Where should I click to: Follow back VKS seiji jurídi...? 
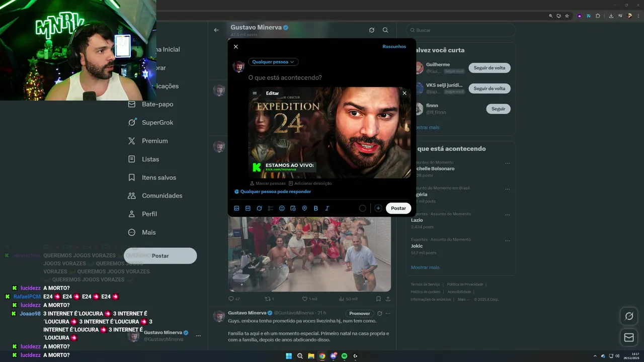tap(490, 88)
